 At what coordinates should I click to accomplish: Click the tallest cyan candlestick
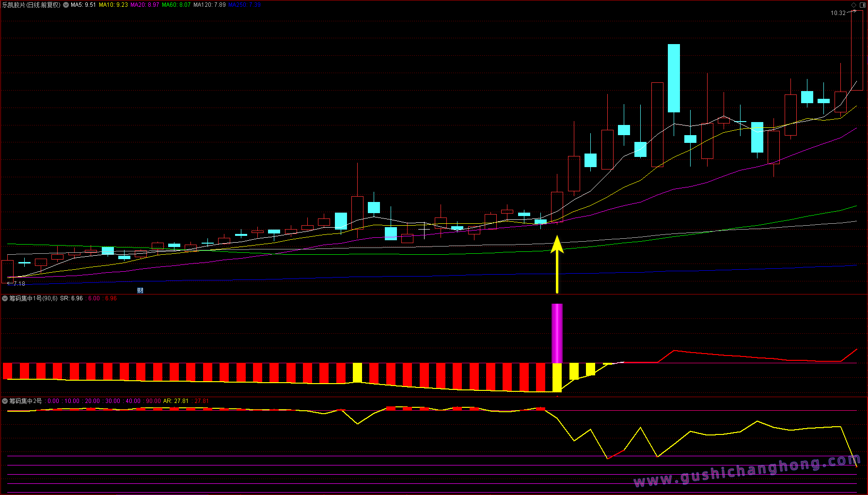pos(674,78)
